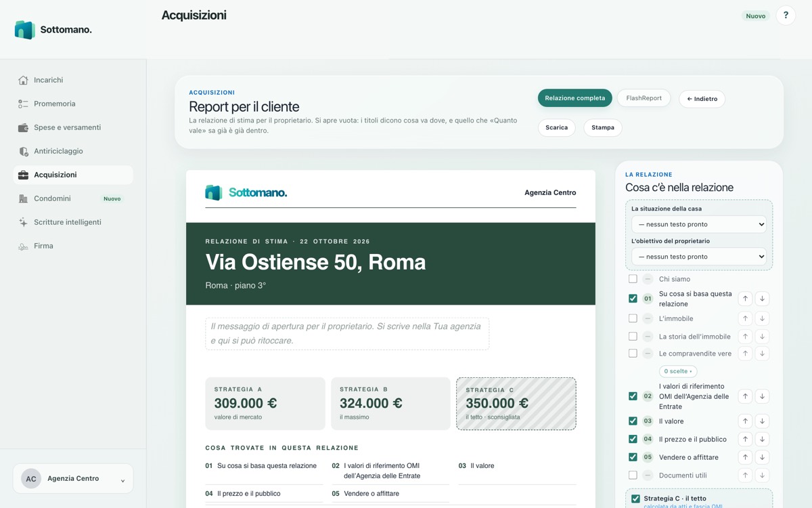Uncheck 'I valori di riferimento OMI' checkbox
The width and height of the screenshot is (812, 508).
coord(633,396)
